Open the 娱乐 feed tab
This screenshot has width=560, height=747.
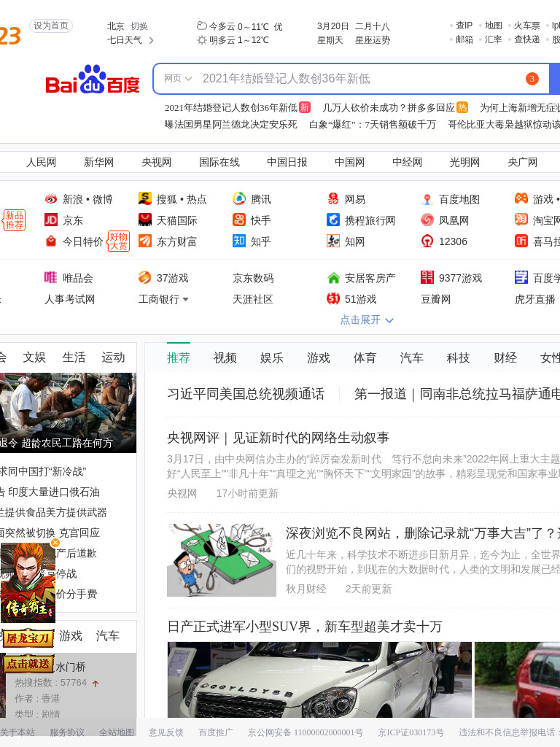coord(272,357)
